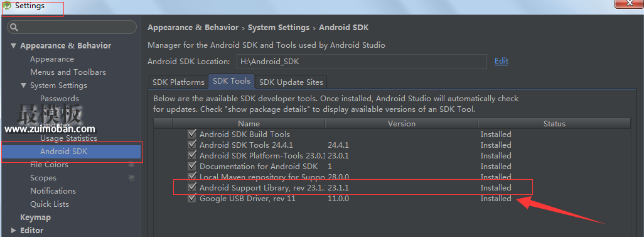
Task: Toggle Android SDK Platform-Tools checkbox
Action: click(x=191, y=155)
